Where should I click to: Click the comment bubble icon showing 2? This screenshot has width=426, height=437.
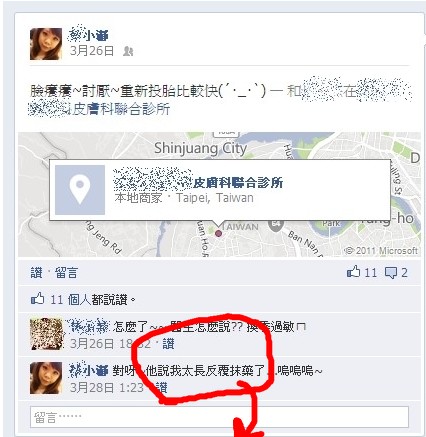click(x=391, y=273)
